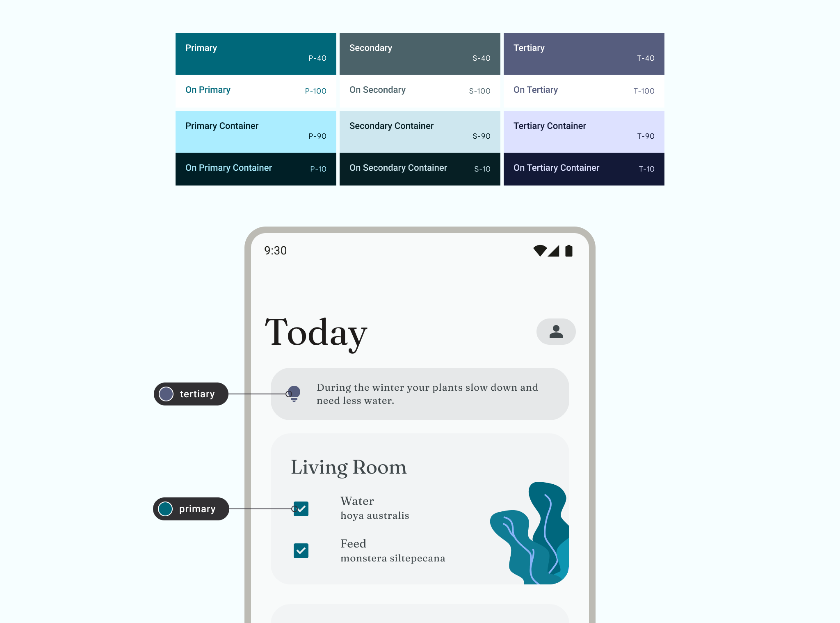
Task: Click the On Tertiary Container T-10 swatch
Action: 584,169
